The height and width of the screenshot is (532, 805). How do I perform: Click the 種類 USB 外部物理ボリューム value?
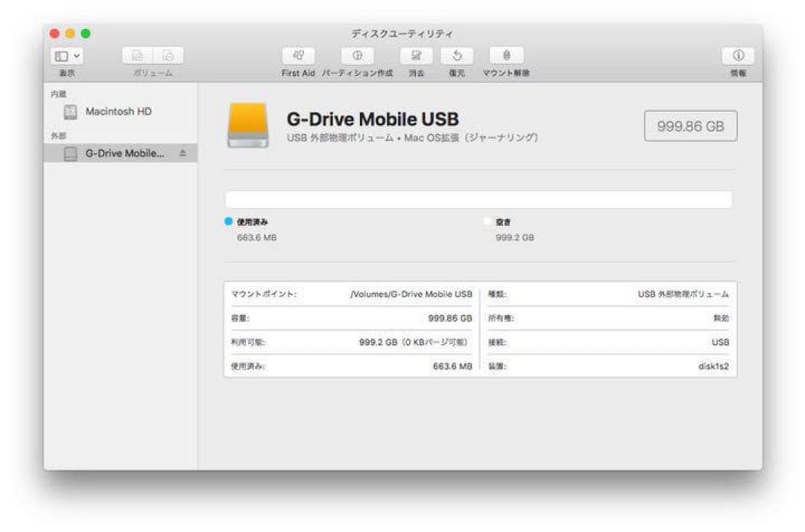[x=684, y=294]
